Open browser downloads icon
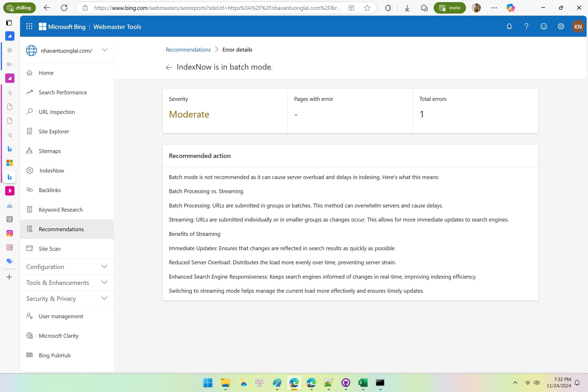The height and width of the screenshot is (392, 588). point(407,8)
